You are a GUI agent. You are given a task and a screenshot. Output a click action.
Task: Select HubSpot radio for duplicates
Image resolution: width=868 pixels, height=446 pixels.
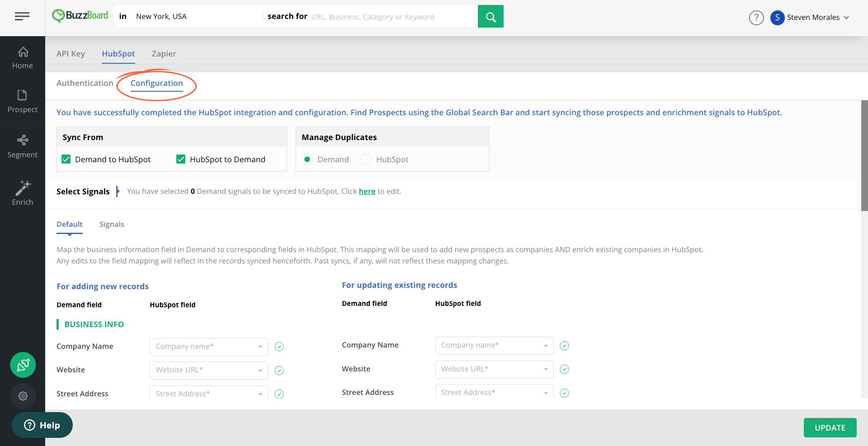click(366, 159)
